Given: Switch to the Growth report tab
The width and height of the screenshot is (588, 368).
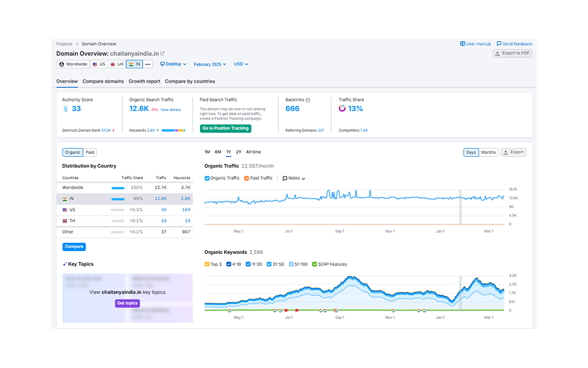Looking at the screenshot, I should [x=144, y=82].
